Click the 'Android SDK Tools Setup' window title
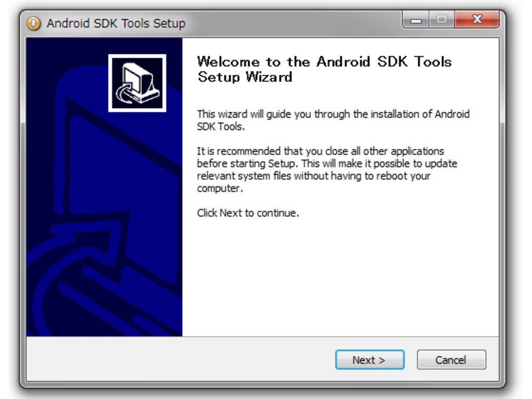 116,23
